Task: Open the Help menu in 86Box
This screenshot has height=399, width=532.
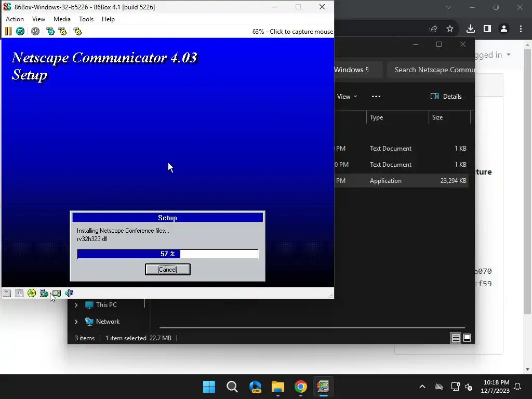Action: 108,19
